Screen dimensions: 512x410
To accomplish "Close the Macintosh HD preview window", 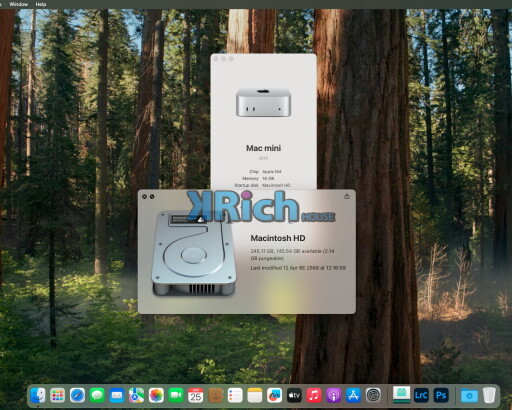I will point(144,197).
